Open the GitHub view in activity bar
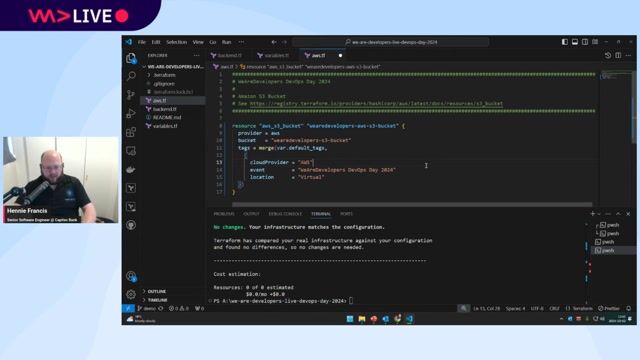 tap(131, 225)
